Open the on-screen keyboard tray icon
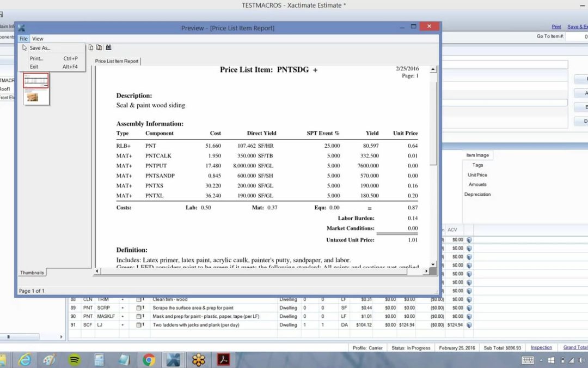The height and width of the screenshot is (368, 588). [x=528, y=360]
